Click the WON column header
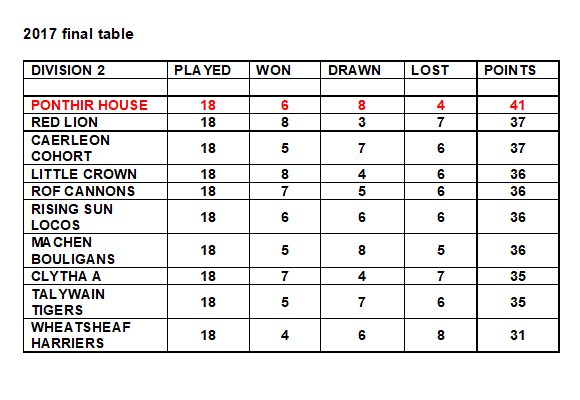The image size is (580, 400). (x=274, y=70)
